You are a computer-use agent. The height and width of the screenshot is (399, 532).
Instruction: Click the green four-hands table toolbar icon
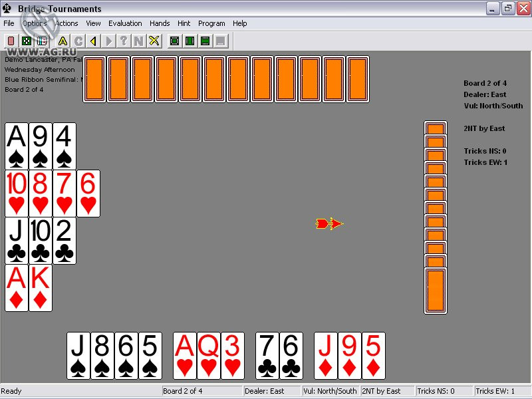pyautogui.click(x=26, y=41)
